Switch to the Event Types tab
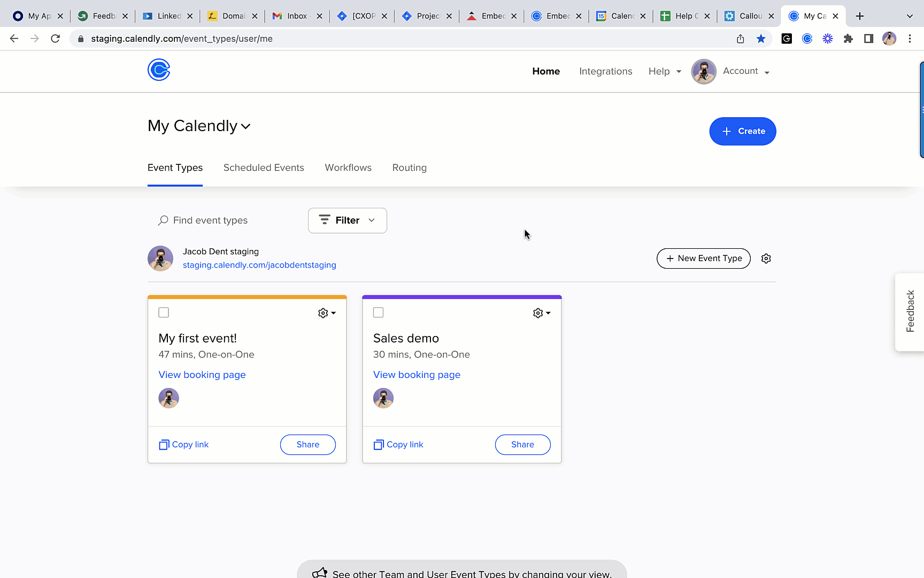The image size is (924, 578). click(175, 168)
